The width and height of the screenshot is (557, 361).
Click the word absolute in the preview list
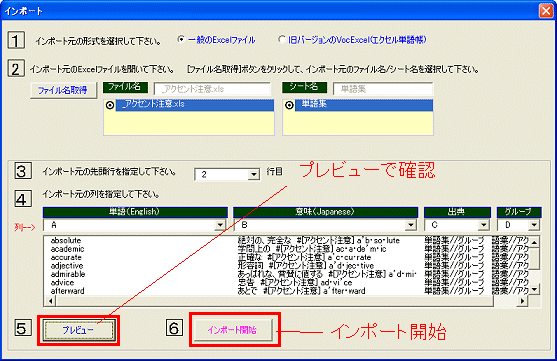point(66,241)
